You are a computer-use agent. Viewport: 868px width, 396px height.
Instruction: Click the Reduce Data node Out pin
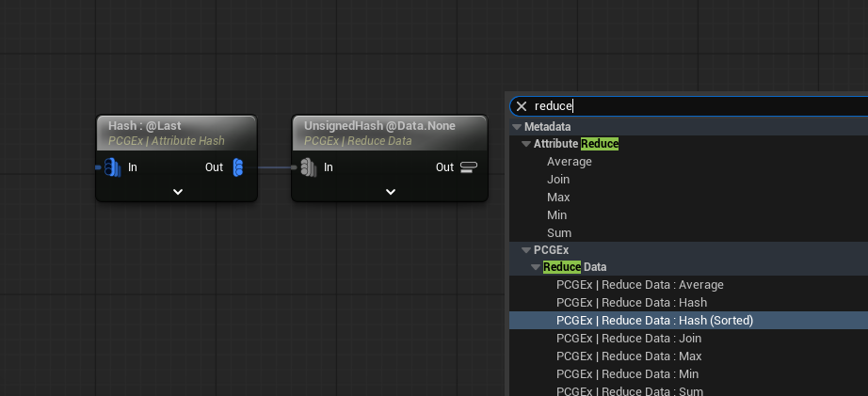[x=469, y=167]
